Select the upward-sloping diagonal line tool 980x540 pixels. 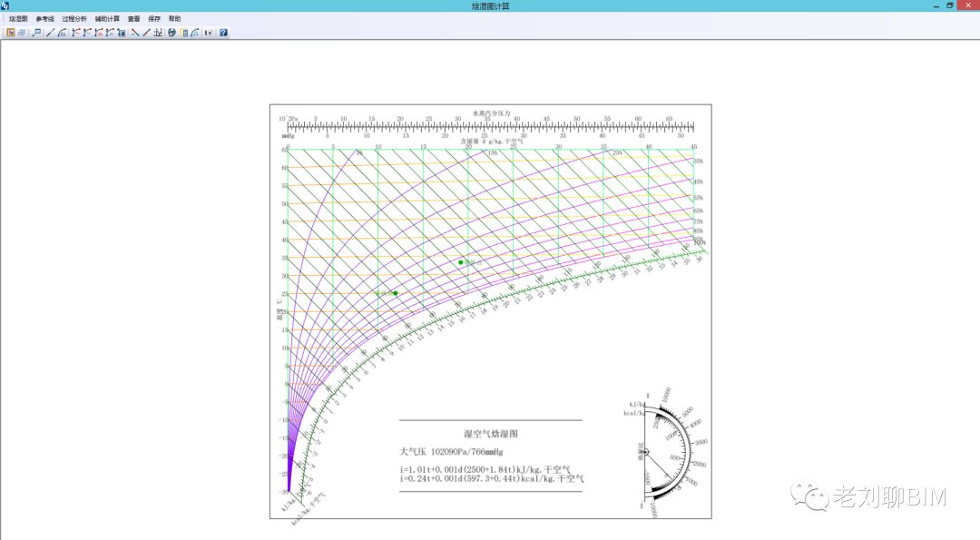(x=146, y=33)
